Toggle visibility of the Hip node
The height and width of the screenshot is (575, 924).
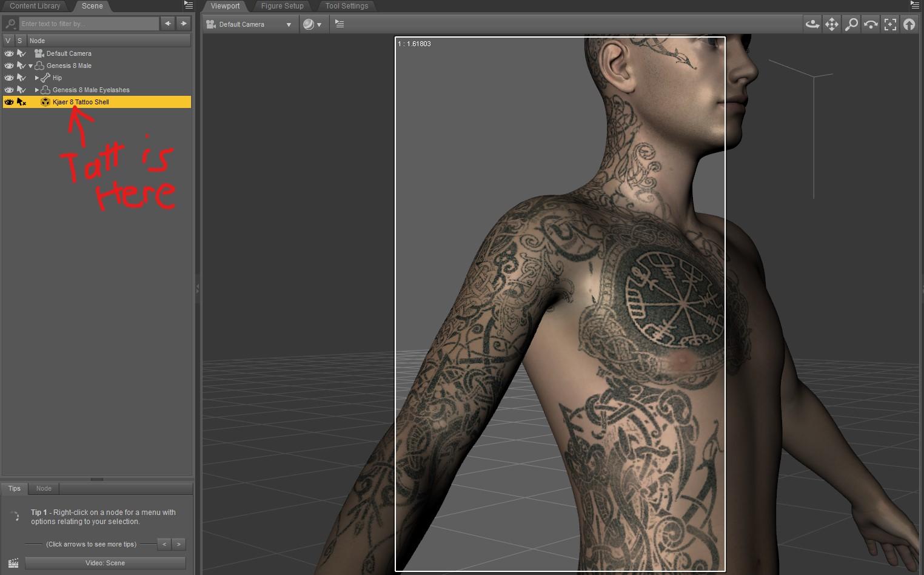coord(8,78)
